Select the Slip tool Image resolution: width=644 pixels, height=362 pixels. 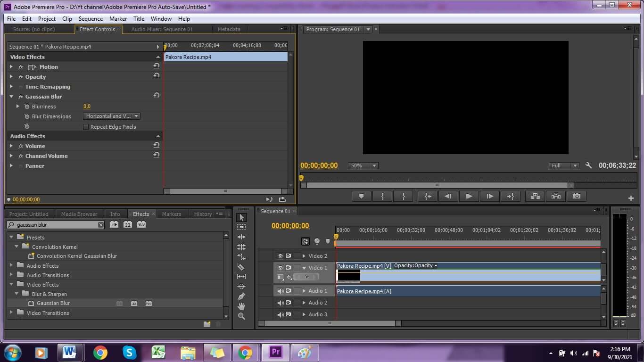(x=241, y=277)
